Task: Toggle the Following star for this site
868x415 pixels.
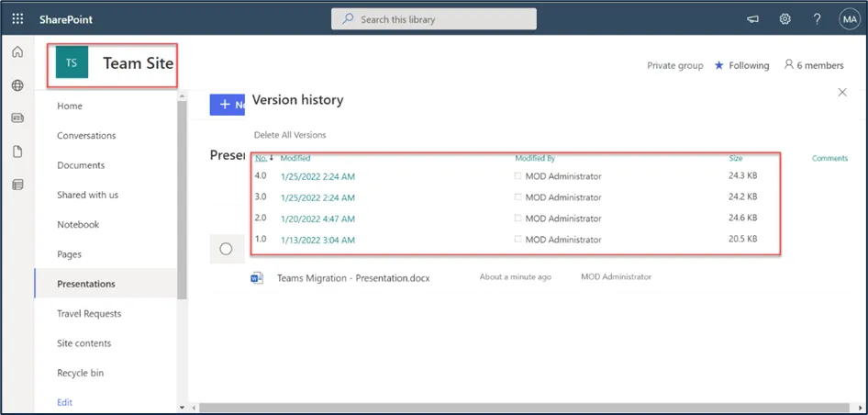Action: tap(719, 66)
